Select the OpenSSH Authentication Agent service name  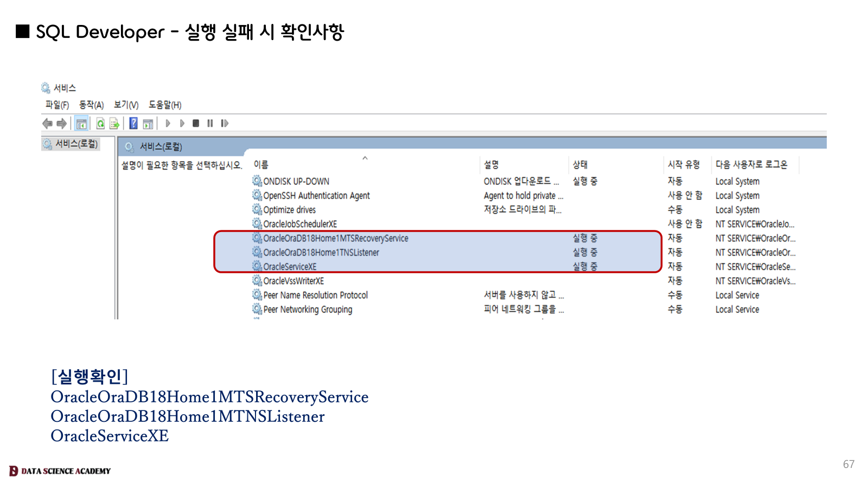(x=316, y=195)
